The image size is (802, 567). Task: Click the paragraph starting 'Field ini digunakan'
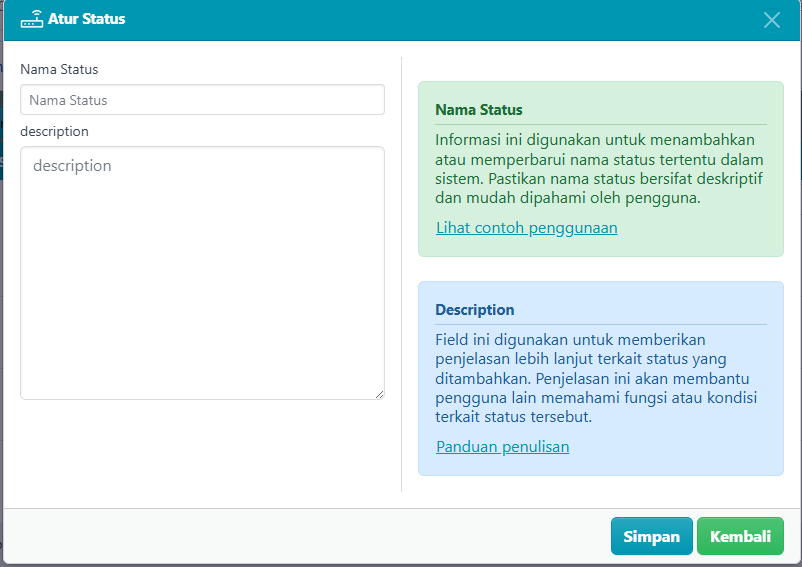pos(596,378)
